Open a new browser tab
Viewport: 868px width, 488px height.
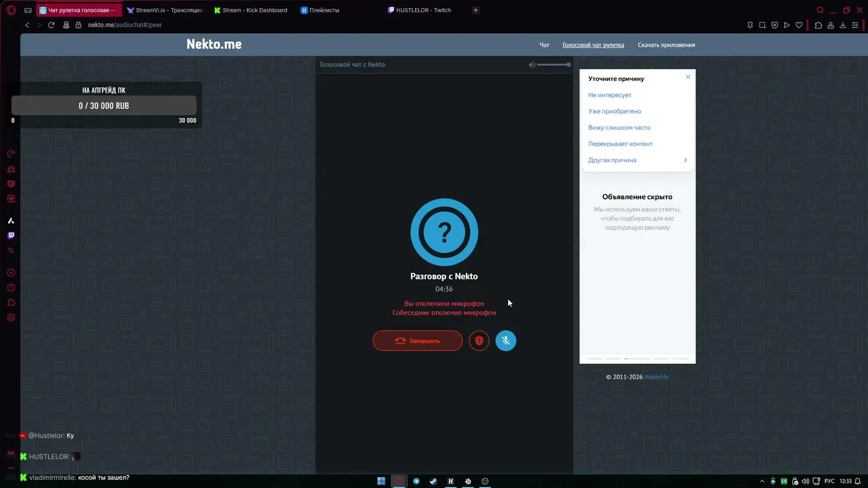[x=475, y=10]
